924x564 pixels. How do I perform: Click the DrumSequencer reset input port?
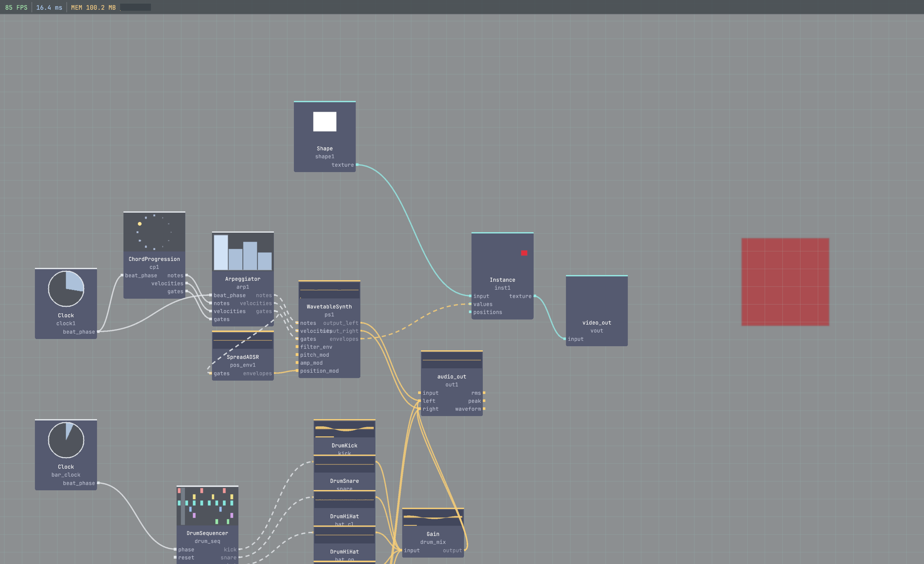click(x=175, y=557)
